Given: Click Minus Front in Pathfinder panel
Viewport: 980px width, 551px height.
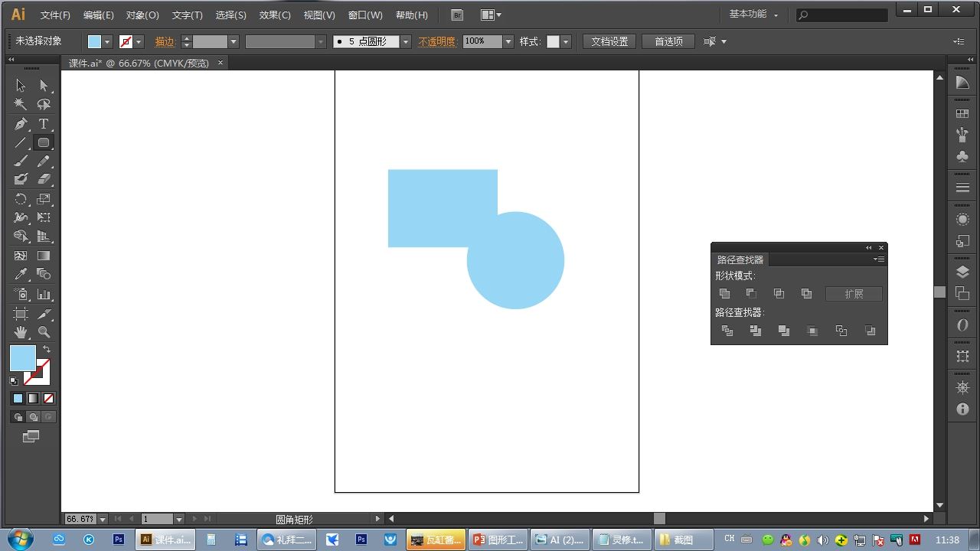Looking at the screenshot, I should coord(751,294).
